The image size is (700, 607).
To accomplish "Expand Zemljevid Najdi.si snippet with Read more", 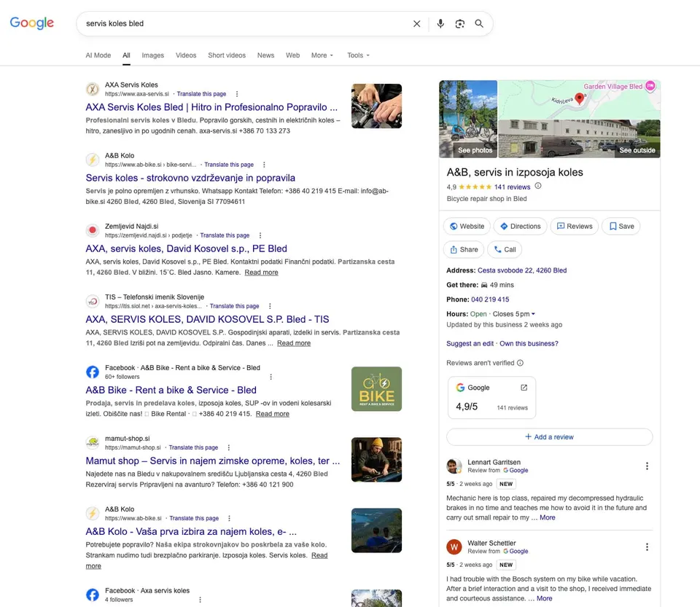I will point(261,273).
